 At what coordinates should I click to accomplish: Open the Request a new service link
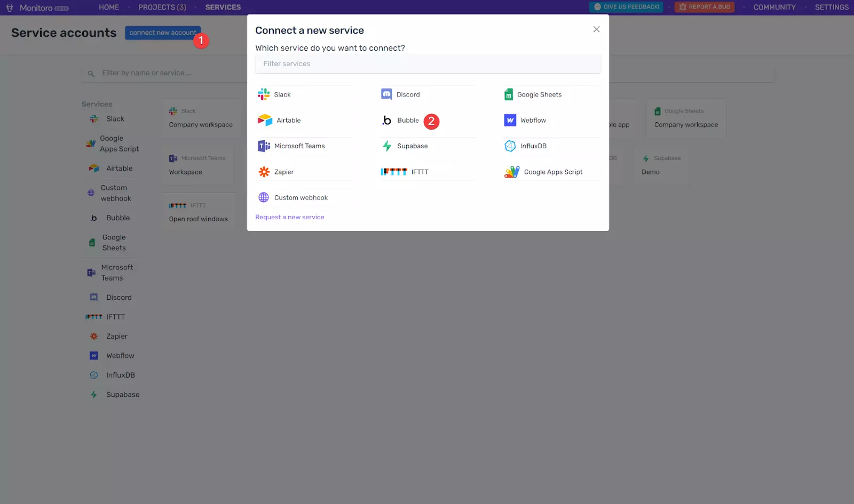tap(290, 217)
